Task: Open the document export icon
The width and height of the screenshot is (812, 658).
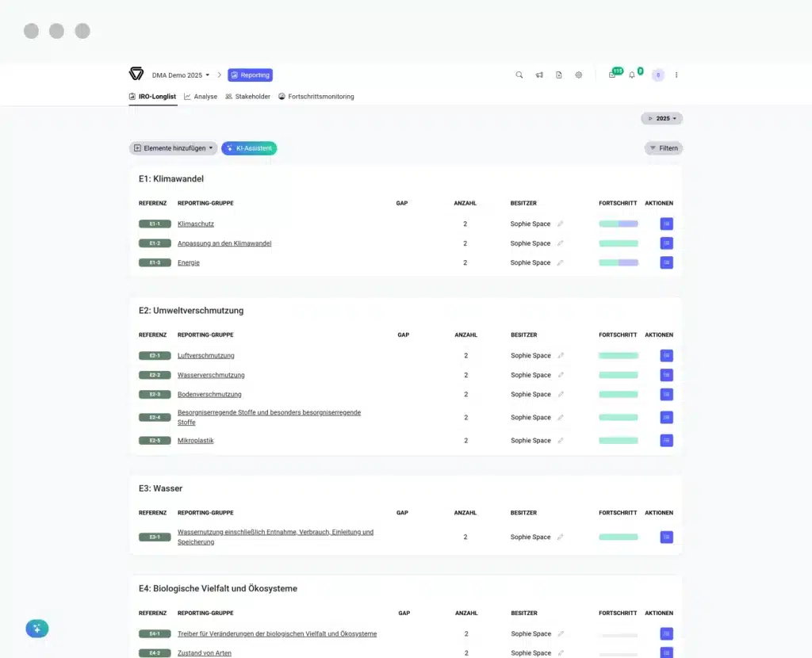Action: pos(559,75)
